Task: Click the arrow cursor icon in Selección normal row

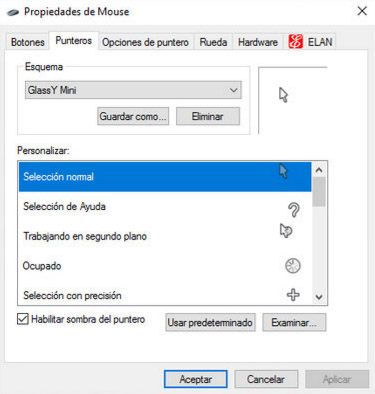Action: click(x=283, y=171)
